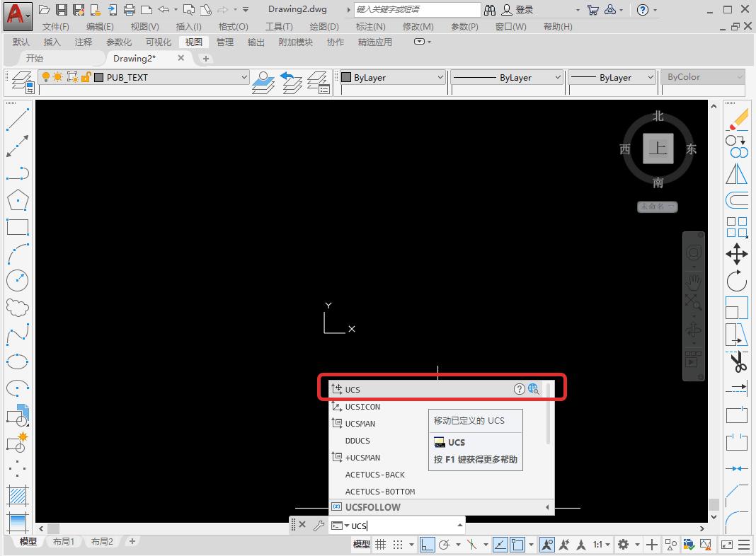Choose UCSICON from the command suggestions
This screenshot has width=756, height=556.
pos(362,407)
